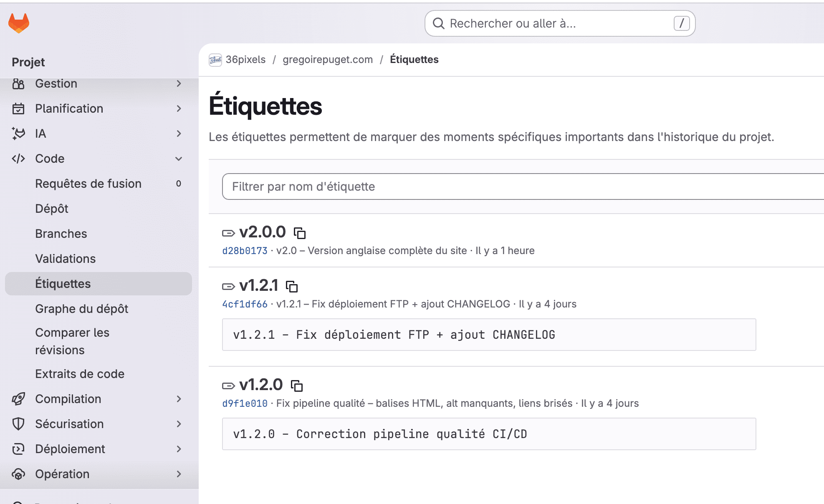The image size is (824, 504).
Task: Click the Sécurisation shield icon
Action: click(x=18, y=424)
